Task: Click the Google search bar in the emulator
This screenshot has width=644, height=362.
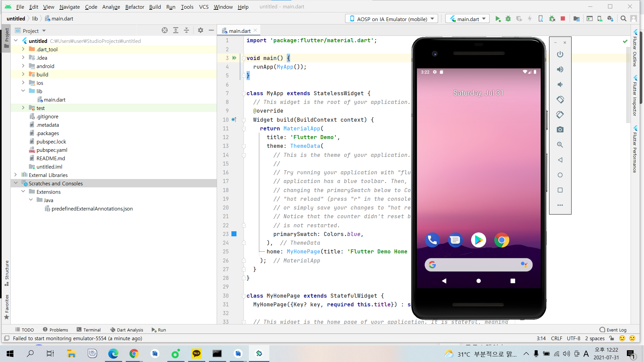Action: pyautogui.click(x=478, y=265)
